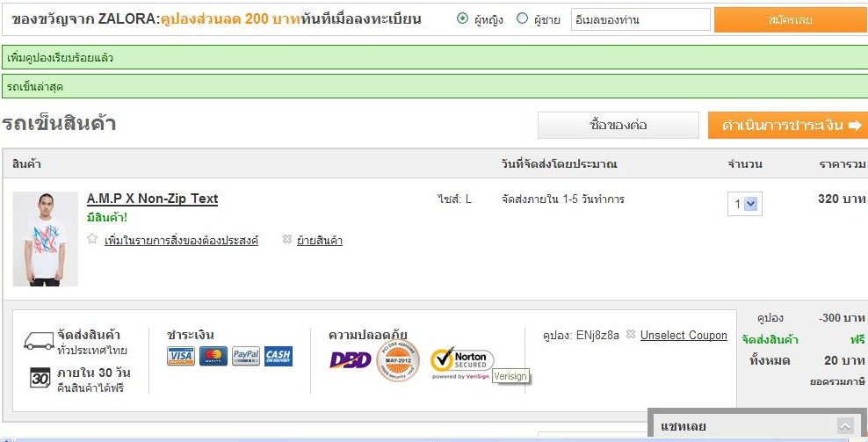Click the PayPal payment icon
Viewport: 868px width, 442px height.
point(246,356)
